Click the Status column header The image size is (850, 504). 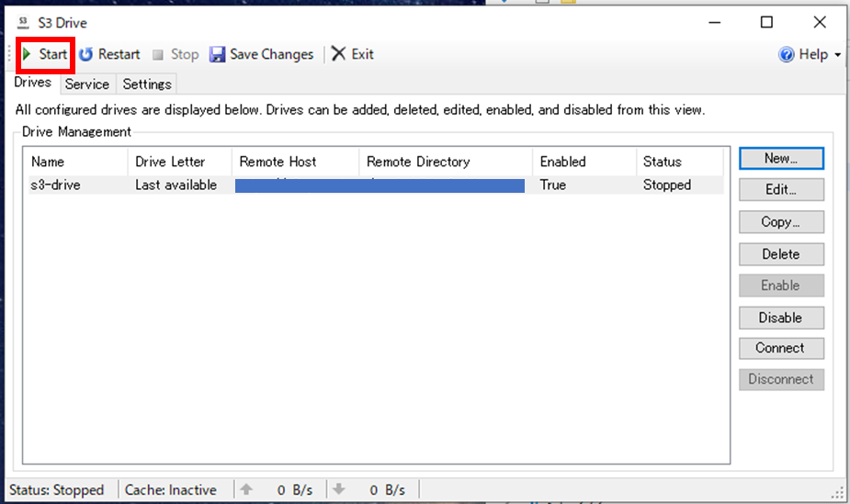point(680,162)
